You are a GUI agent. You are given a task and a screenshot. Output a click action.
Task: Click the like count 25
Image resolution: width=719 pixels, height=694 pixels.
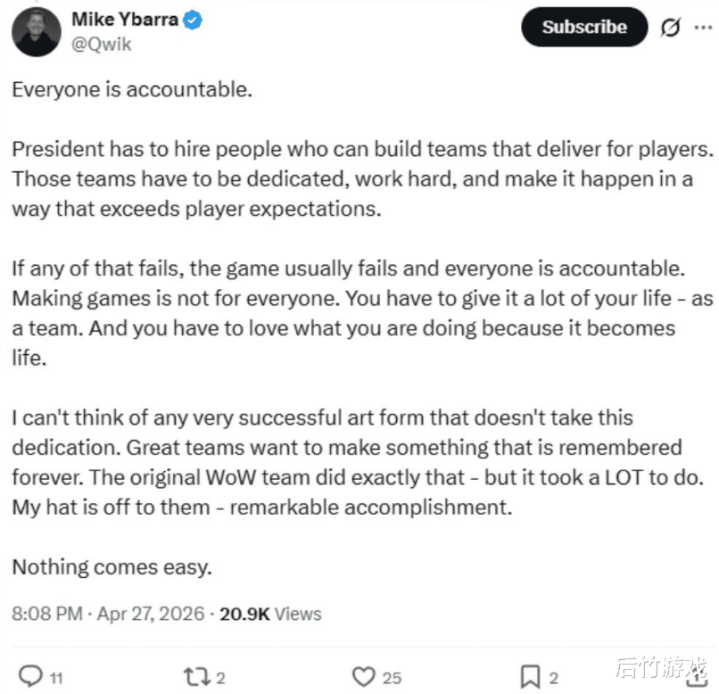392,678
